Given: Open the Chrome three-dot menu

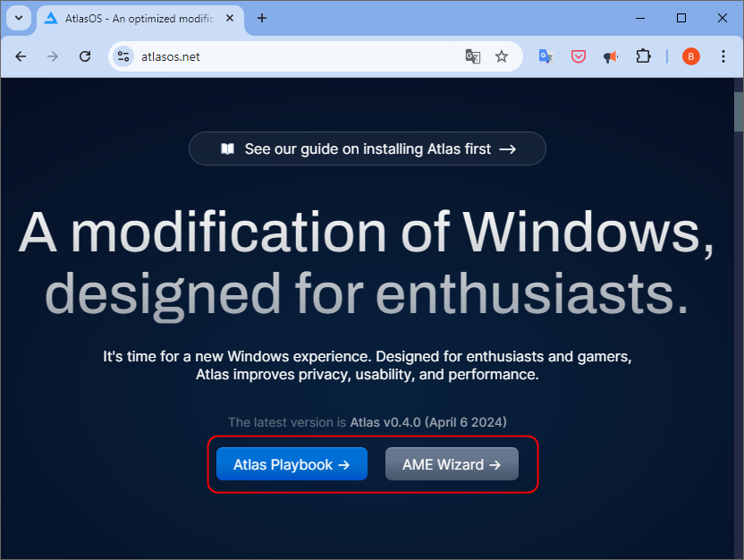Looking at the screenshot, I should 723,57.
